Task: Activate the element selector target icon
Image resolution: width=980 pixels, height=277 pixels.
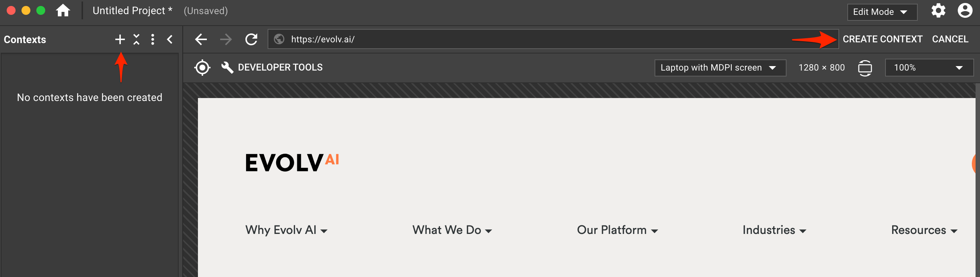Action: tap(202, 68)
